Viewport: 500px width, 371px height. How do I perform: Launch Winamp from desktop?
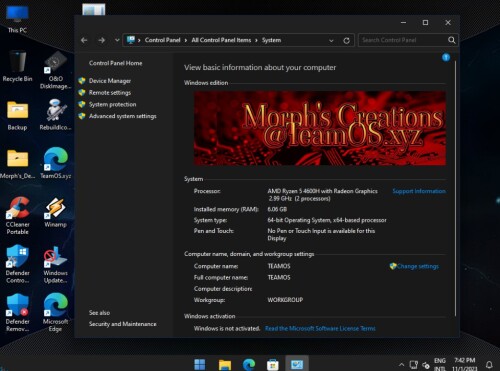pyautogui.click(x=55, y=212)
